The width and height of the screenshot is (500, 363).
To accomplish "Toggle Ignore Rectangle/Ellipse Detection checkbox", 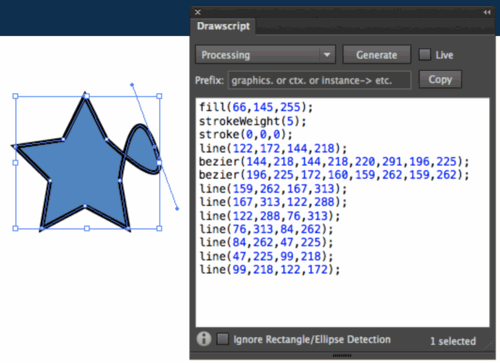I will click(x=223, y=339).
